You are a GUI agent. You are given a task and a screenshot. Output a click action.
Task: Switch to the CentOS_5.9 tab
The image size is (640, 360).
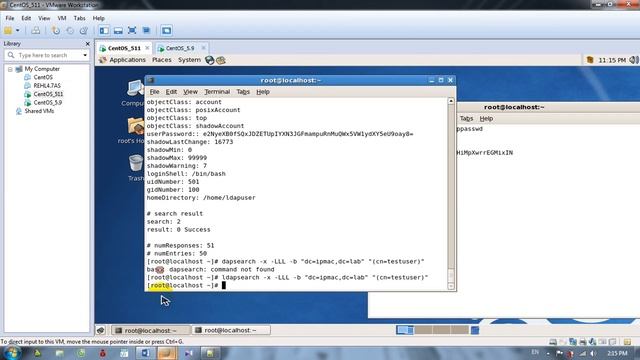point(180,48)
